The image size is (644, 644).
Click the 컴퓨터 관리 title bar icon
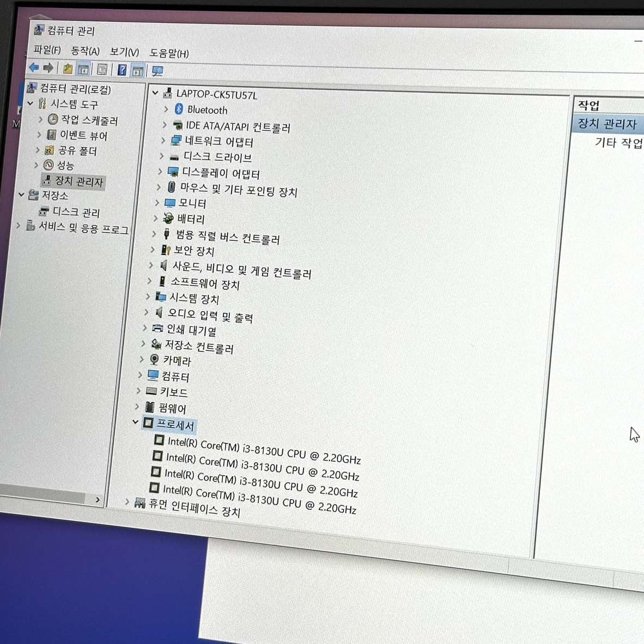pyautogui.click(x=39, y=29)
